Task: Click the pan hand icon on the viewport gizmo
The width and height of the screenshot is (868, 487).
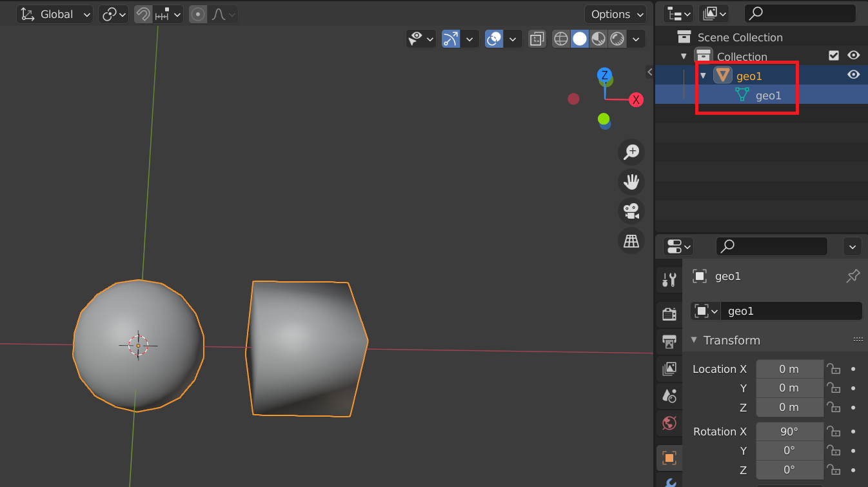Action: [x=631, y=181]
